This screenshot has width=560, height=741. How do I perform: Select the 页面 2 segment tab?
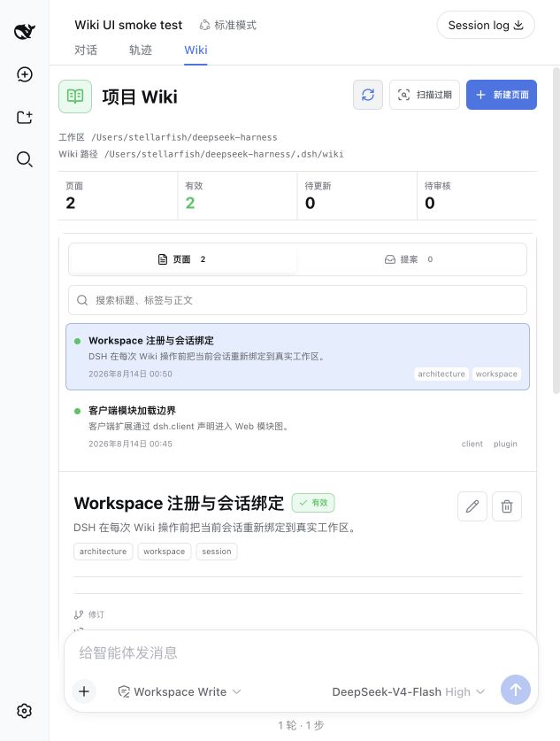point(183,259)
